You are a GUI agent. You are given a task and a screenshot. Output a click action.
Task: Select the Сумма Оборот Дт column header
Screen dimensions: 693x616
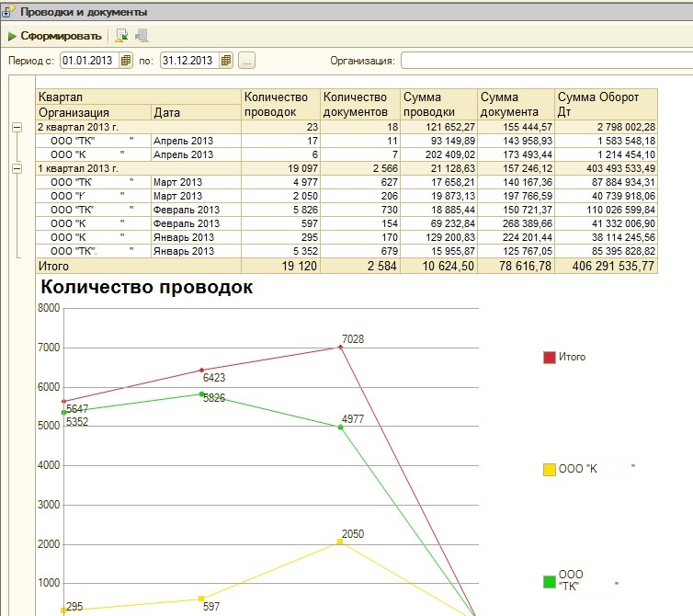point(606,105)
